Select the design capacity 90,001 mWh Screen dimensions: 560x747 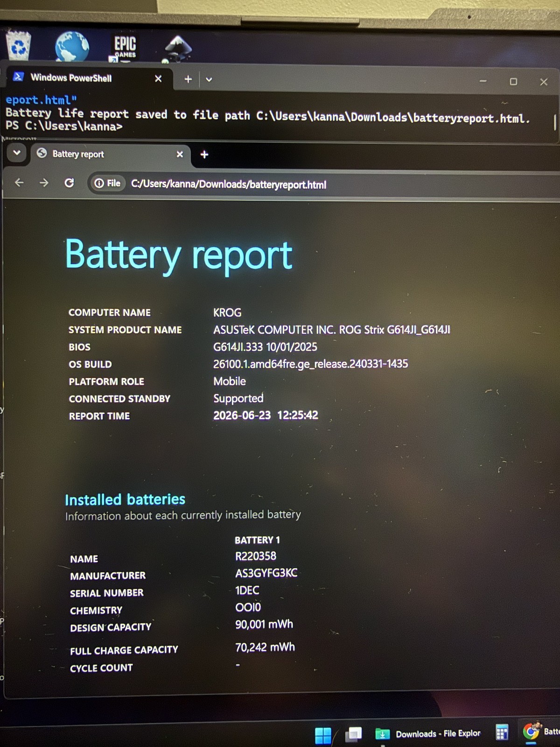point(264,624)
